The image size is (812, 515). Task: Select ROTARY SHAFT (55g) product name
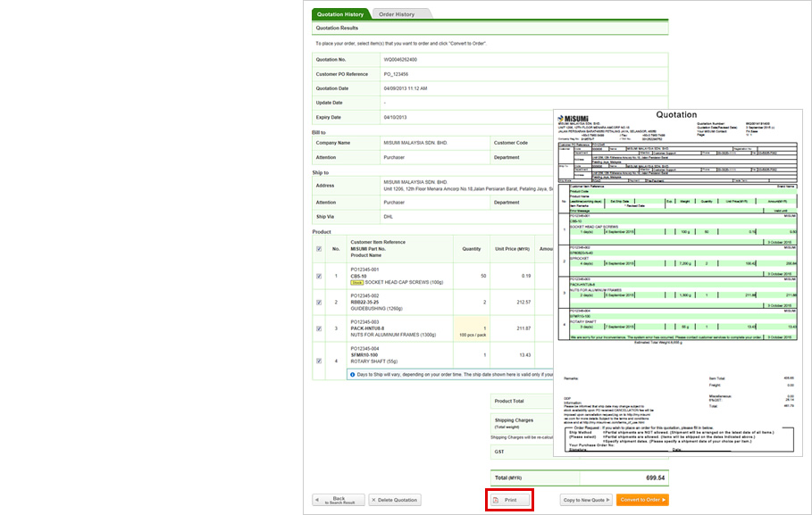(x=375, y=361)
